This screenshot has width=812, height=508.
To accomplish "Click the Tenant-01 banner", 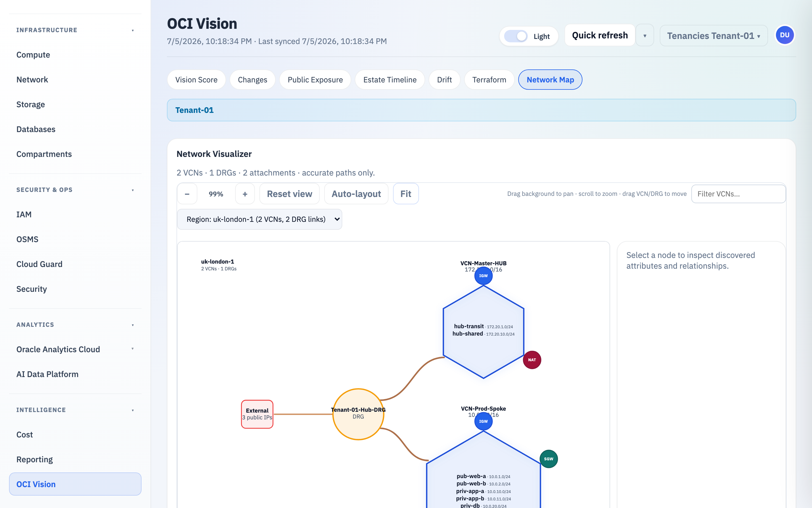I will point(481,110).
